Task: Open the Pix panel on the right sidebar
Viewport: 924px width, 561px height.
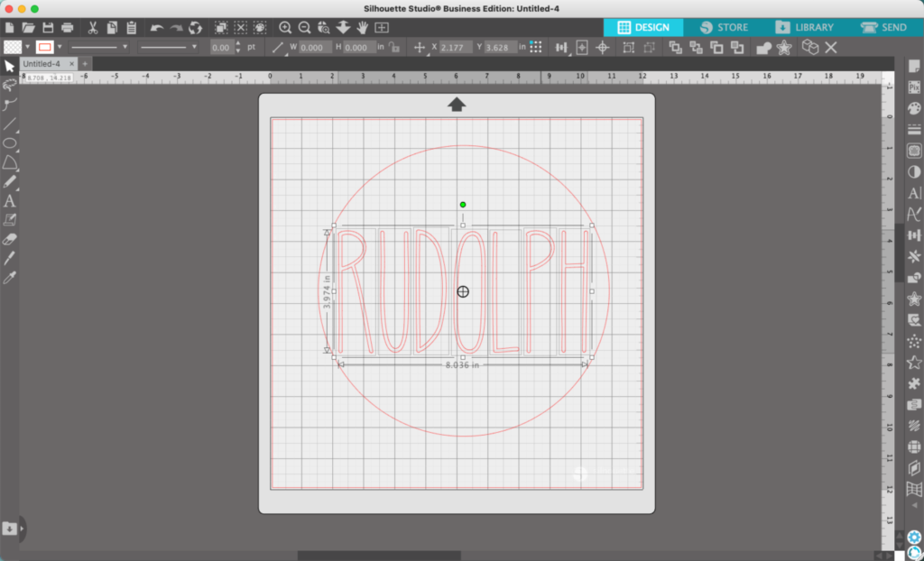Action: (x=914, y=87)
